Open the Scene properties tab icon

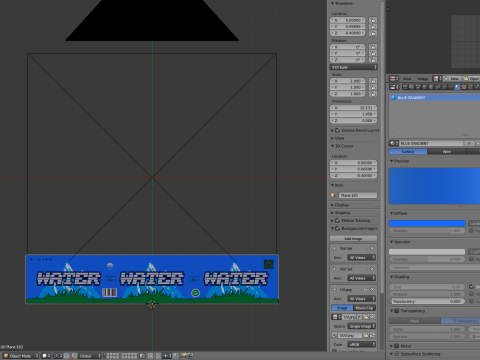click(x=418, y=87)
